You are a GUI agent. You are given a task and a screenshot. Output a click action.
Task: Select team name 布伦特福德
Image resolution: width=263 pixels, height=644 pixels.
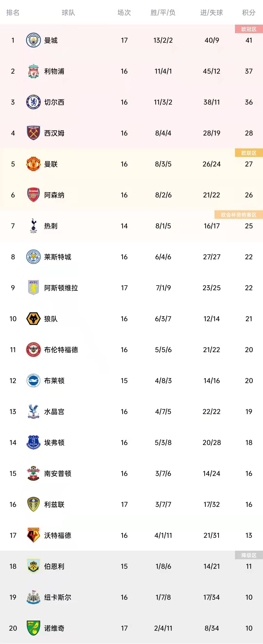pos(61,350)
